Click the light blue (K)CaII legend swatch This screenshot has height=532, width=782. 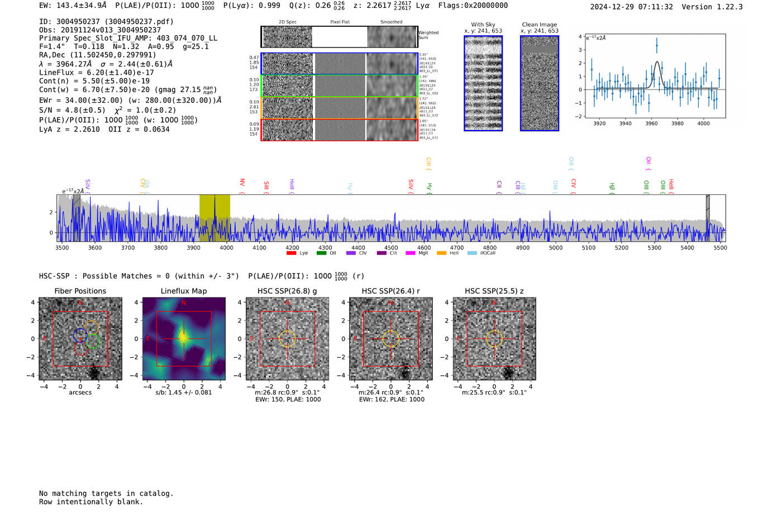pyautogui.click(x=472, y=253)
